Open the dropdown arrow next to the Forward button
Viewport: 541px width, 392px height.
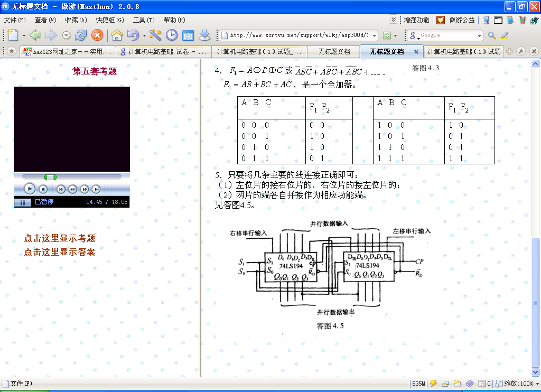tap(66, 35)
